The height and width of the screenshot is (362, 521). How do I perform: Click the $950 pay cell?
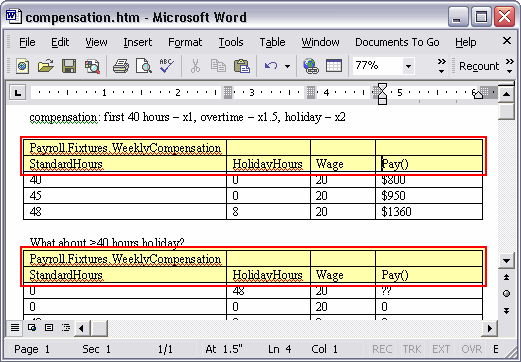point(429,195)
